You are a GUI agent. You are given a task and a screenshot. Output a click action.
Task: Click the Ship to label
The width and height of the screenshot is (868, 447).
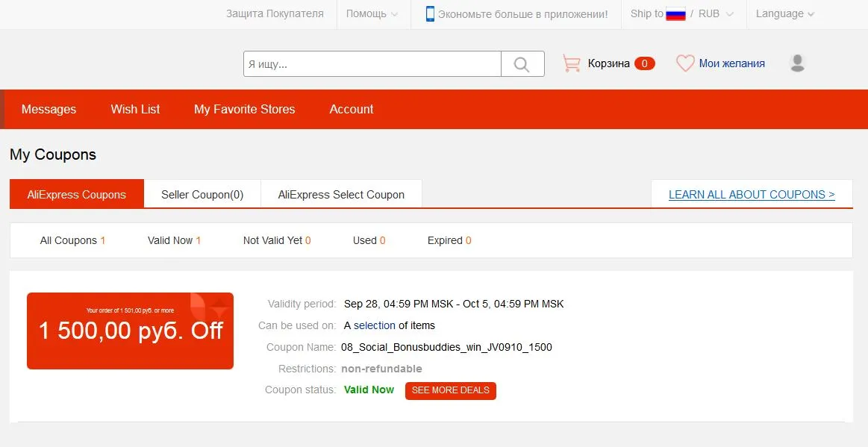(646, 14)
